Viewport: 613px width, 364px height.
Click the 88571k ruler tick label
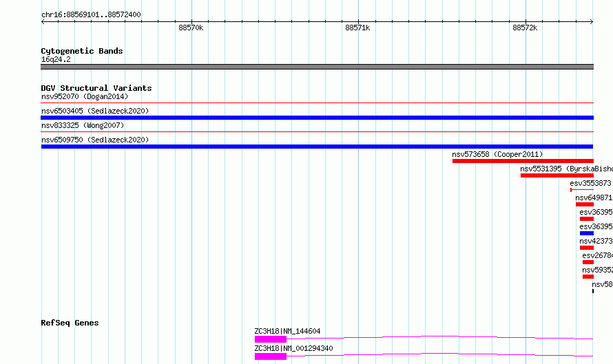point(357,28)
